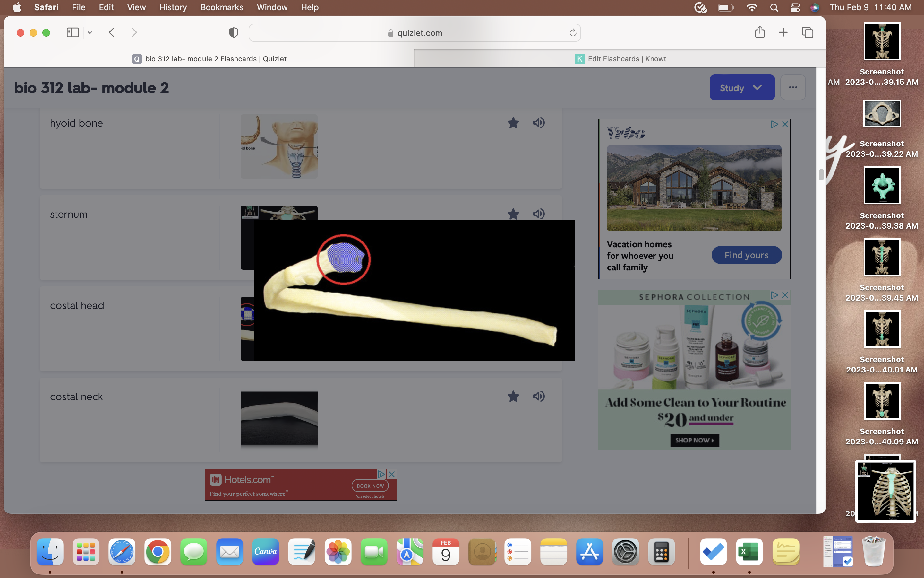This screenshot has height=578, width=924.
Task: Open Finder from the Dock
Action: click(x=50, y=552)
